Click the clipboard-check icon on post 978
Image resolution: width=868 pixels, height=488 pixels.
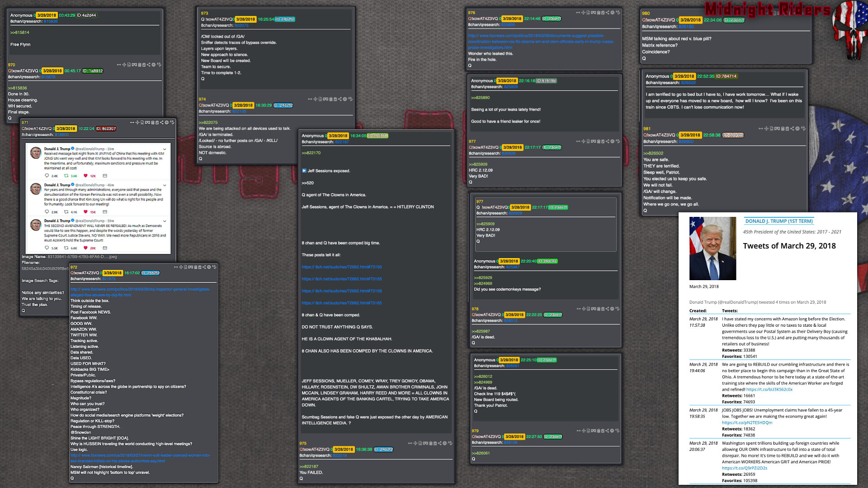click(x=603, y=309)
